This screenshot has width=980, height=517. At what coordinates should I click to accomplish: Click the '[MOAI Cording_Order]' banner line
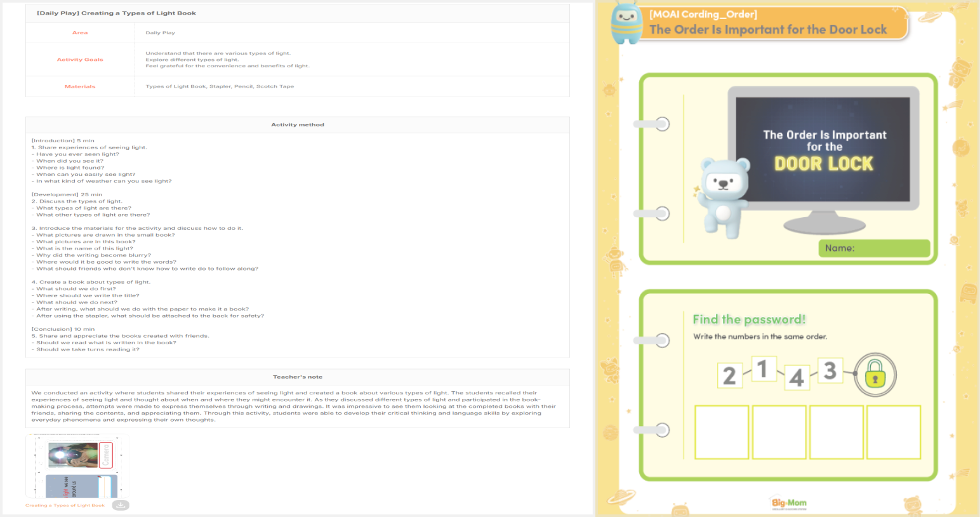[703, 14]
